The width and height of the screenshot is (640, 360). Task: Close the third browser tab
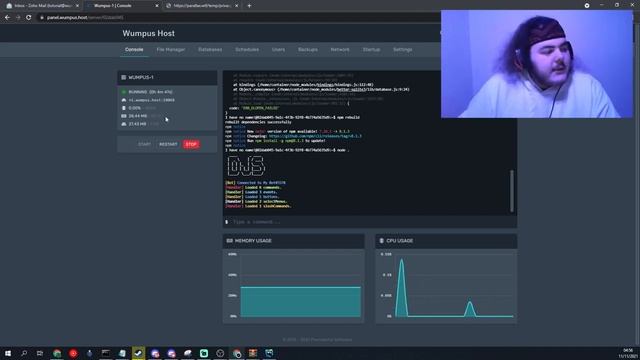tap(236, 6)
